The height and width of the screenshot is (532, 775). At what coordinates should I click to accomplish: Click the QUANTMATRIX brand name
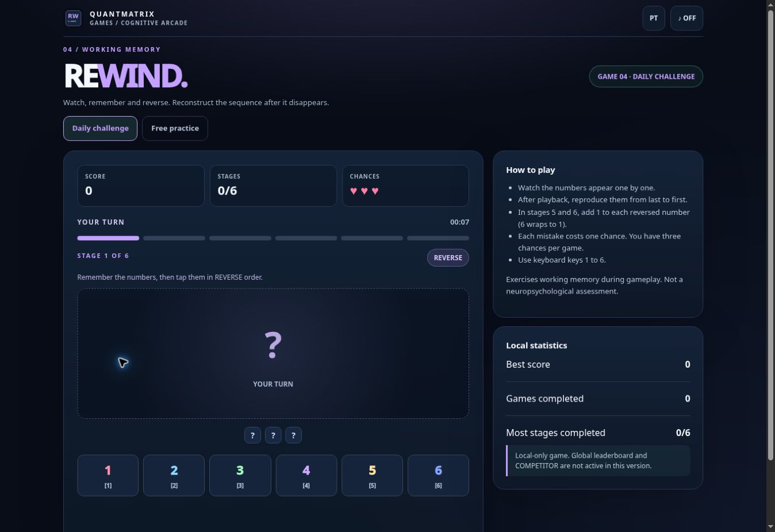122,14
